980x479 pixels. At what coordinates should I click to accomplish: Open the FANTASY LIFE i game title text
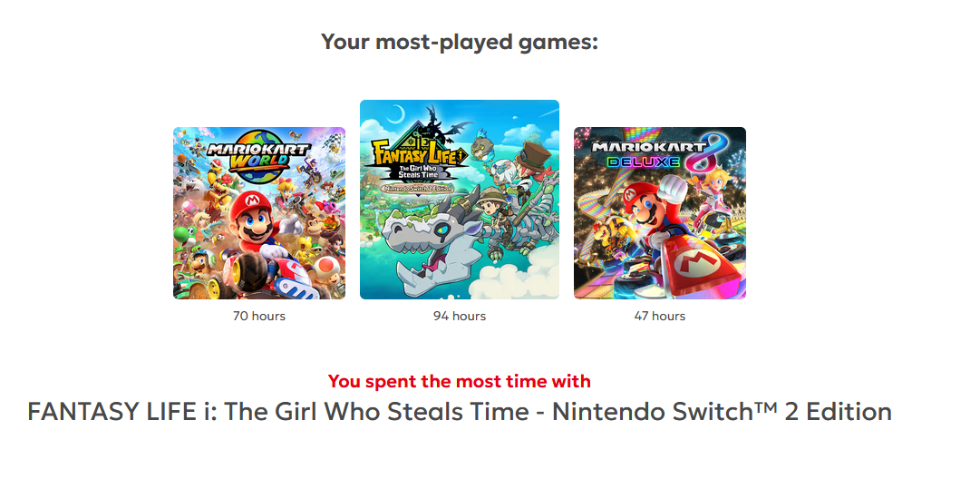[x=460, y=412]
